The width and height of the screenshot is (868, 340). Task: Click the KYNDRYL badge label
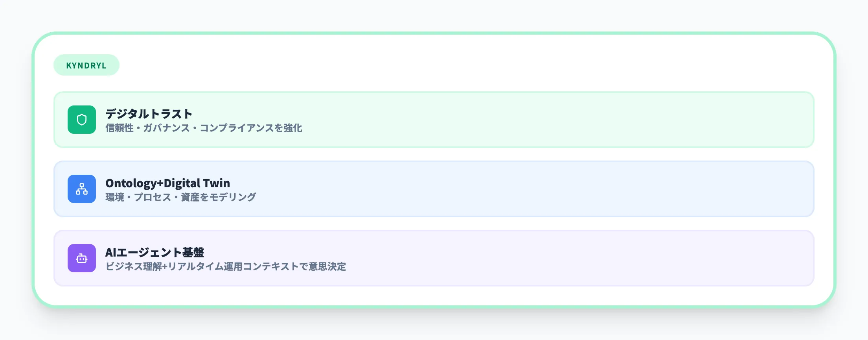pyautogui.click(x=86, y=65)
